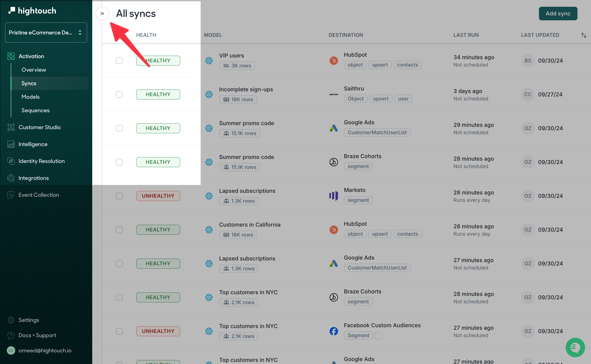The image size is (591, 364).
Task: Open Customer Studio section
Action: [x=39, y=127]
